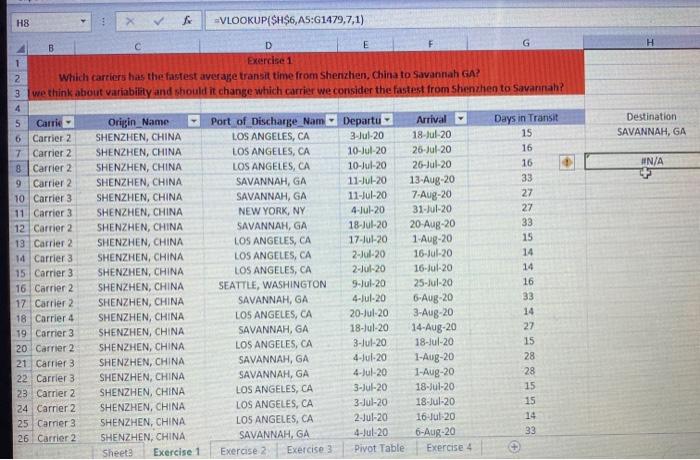Switch to the Exercise 3 tab
Viewport: 700px width, 460px height.
[309, 449]
